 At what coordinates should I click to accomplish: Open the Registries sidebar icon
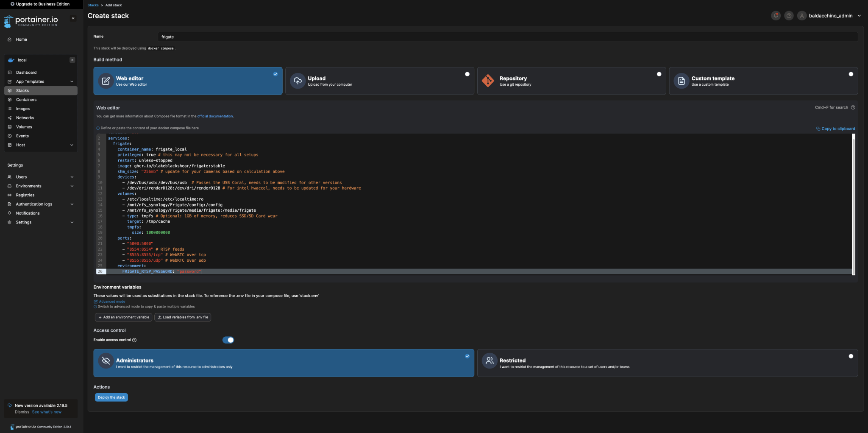point(10,195)
